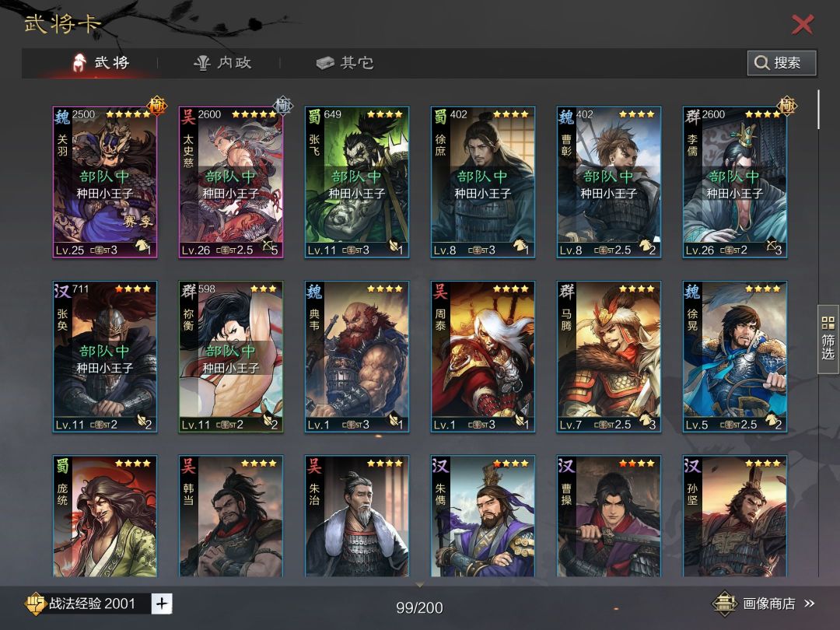Screen dimensions: 840x630
Task: Click the grid icon above 筛选
Action: tap(828, 323)
